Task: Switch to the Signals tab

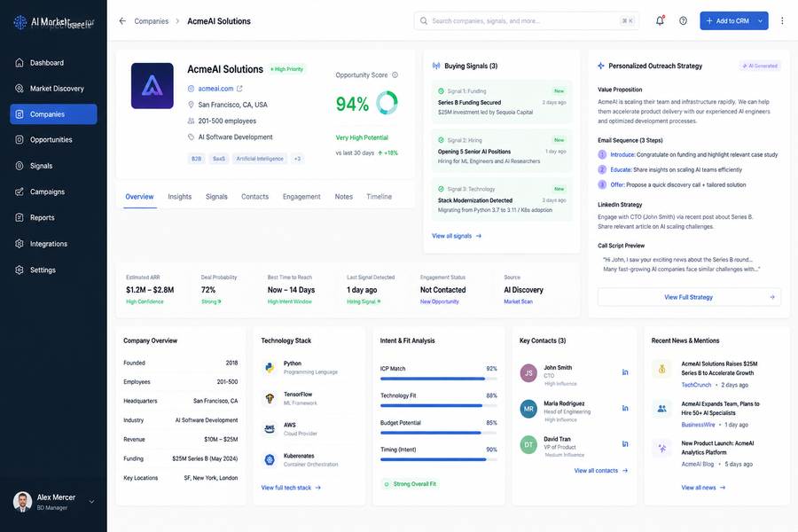Action: coord(216,197)
